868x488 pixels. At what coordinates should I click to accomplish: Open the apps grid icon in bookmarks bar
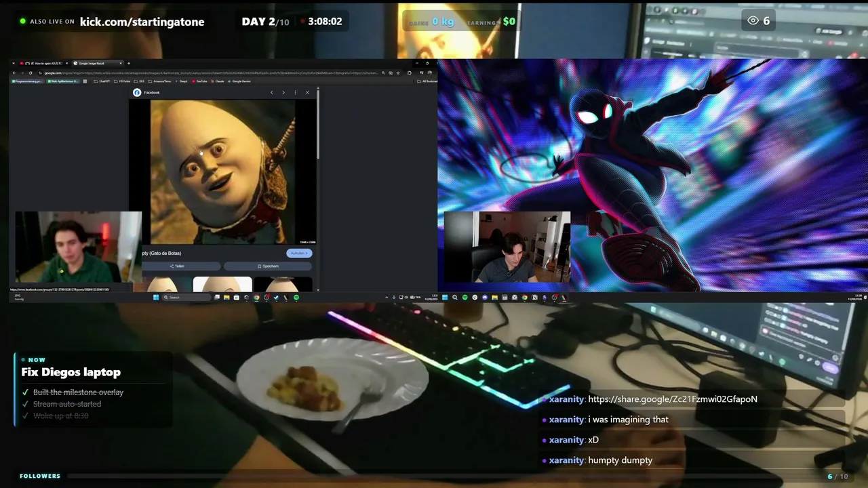[x=85, y=81]
